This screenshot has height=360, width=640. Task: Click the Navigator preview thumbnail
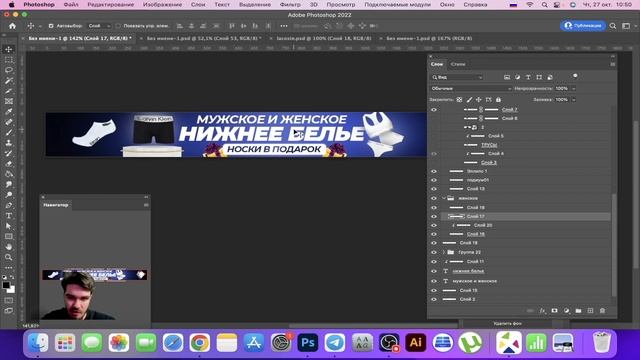tap(95, 275)
